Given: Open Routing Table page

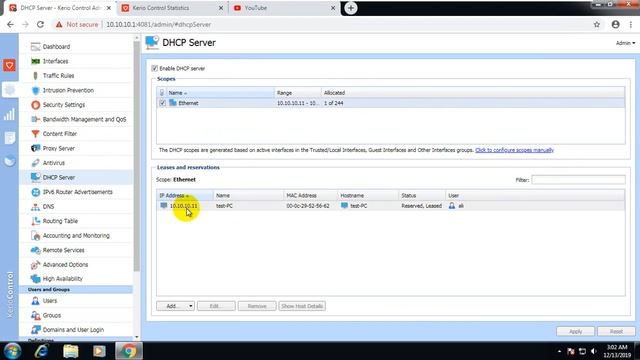Looking at the screenshot, I should pos(60,221).
